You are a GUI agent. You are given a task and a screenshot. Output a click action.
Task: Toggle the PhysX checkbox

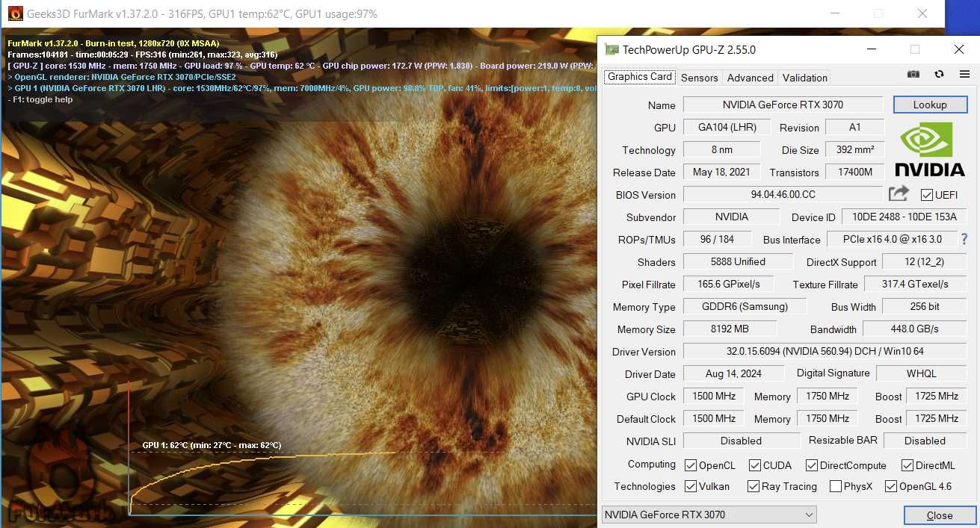pyautogui.click(x=836, y=486)
